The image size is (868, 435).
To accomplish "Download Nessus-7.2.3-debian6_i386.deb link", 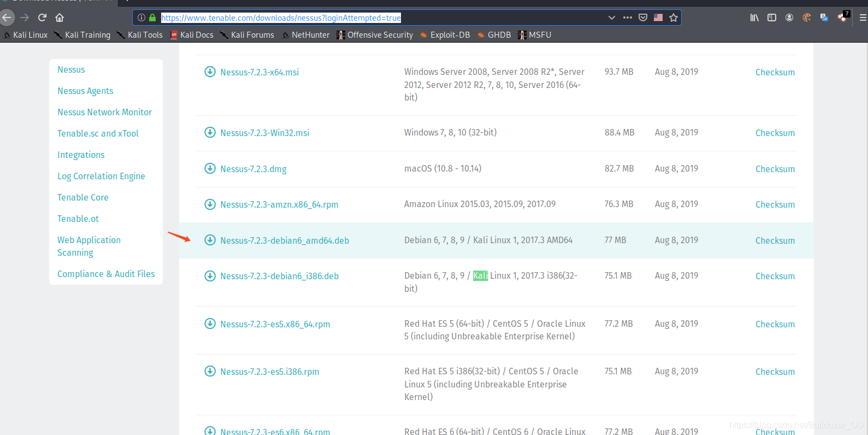I will (x=279, y=276).
